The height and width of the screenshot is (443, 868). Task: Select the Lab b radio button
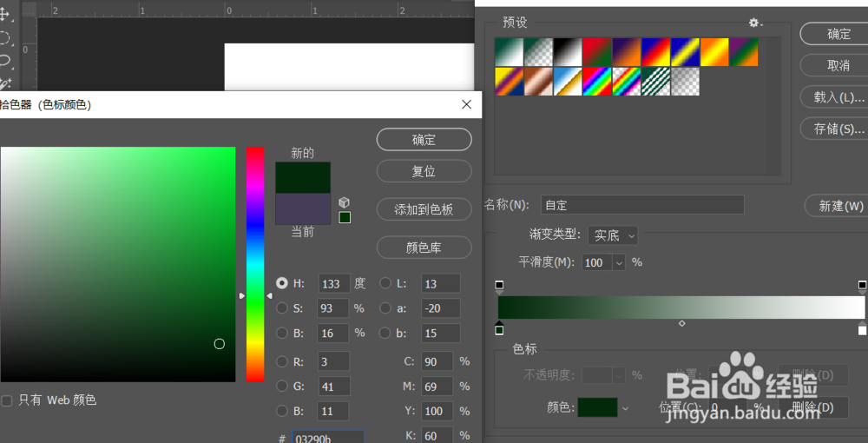[x=385, y=333]
